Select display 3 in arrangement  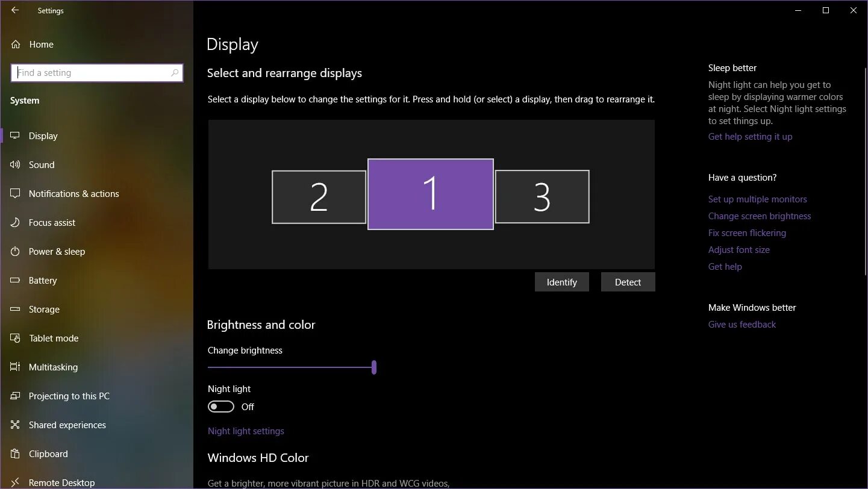(x=542, y=197)
